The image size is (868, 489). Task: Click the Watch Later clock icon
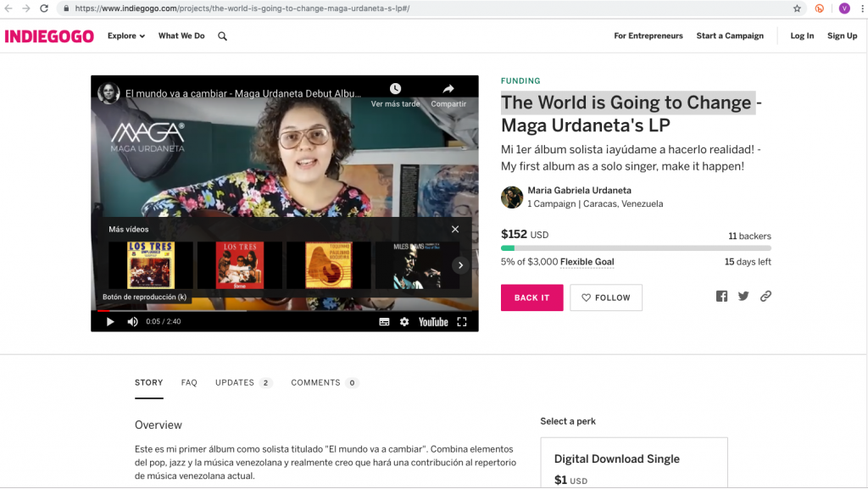tap(395, 89)
